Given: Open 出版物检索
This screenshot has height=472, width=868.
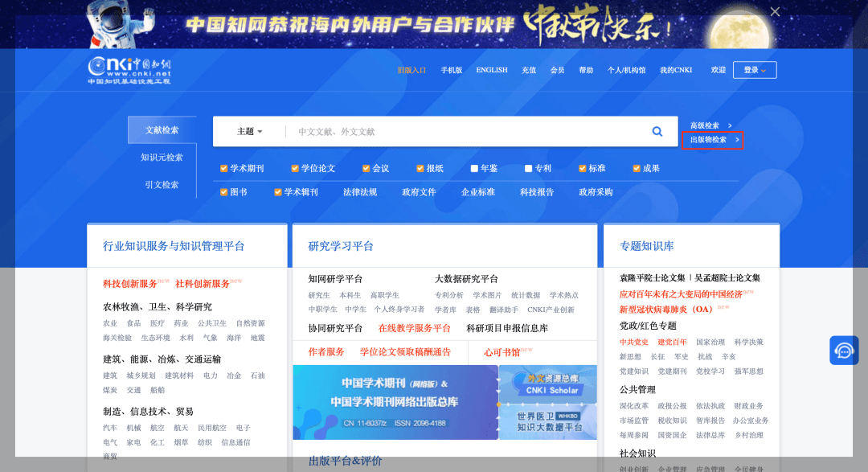Looking at the screenshot, I should [710, 141].
